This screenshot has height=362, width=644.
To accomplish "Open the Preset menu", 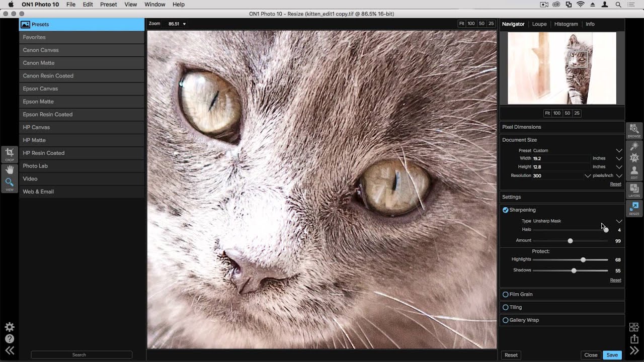I will (x=108, y=5).
